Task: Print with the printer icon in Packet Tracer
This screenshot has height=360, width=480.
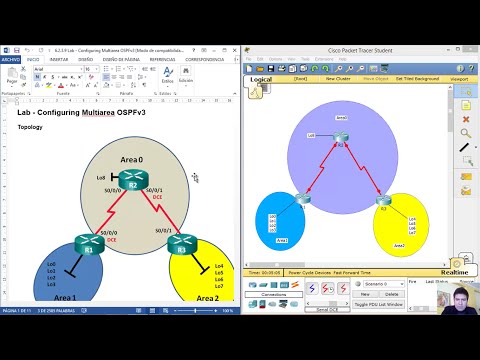Action: pos(282,69)
